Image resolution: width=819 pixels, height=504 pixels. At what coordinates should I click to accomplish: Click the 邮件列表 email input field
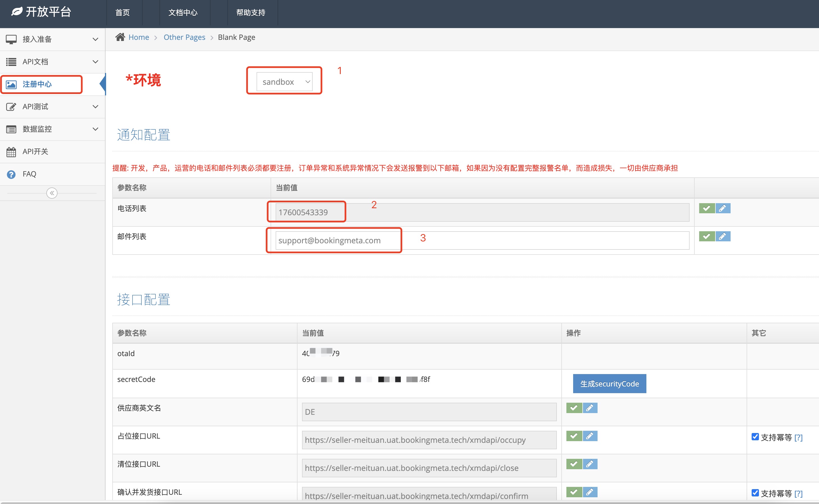482,240
